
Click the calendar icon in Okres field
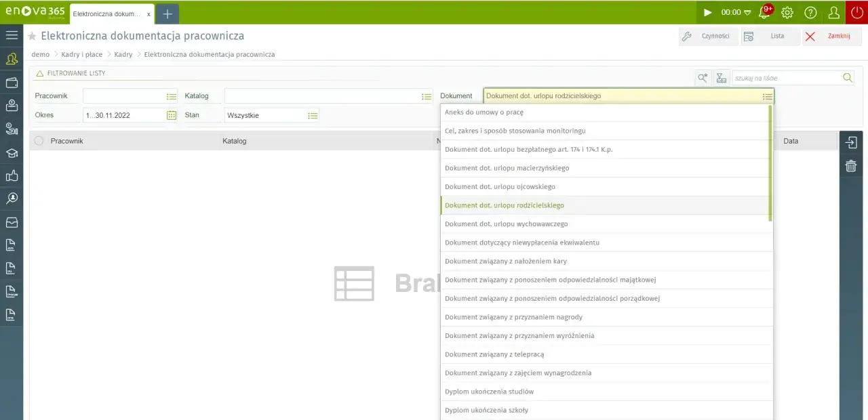(172, 115)
